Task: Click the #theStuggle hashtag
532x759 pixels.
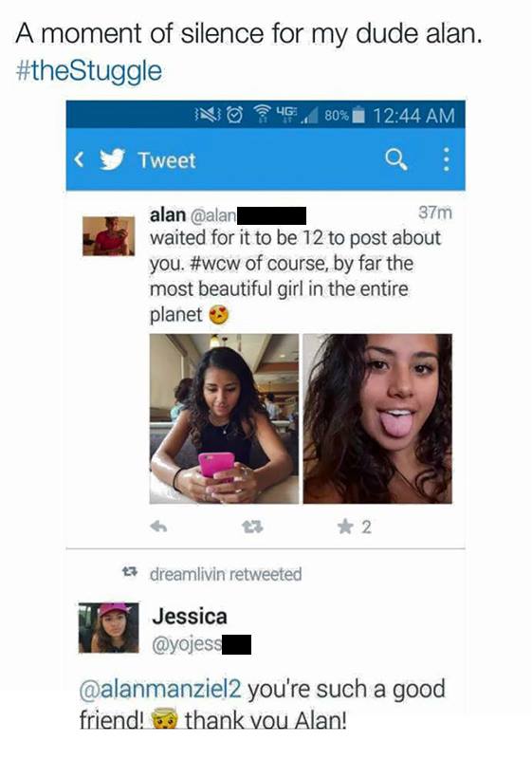Action: (89, 70)
